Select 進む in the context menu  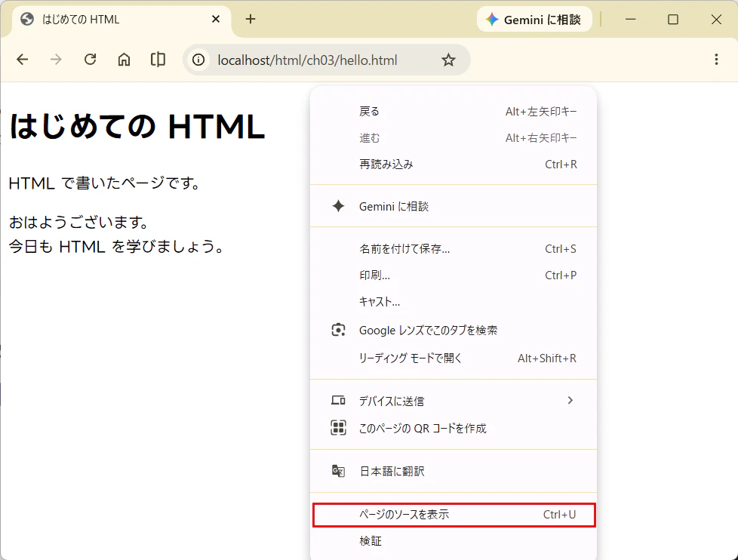pos(454,138)
